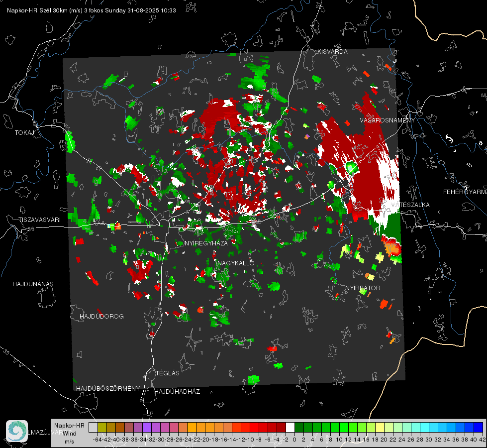Image resolution: width=487 pixels, height=448 pixels.
Task: Click the VÁSÁROSNAMÉNY label
Action: pyautogui.click(x=388, y=120)
